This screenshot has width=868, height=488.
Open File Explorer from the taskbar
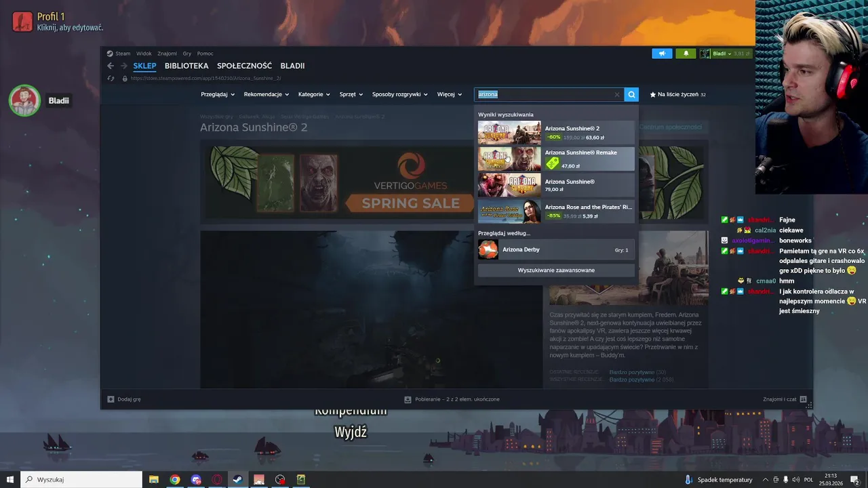tap(153, 479)
